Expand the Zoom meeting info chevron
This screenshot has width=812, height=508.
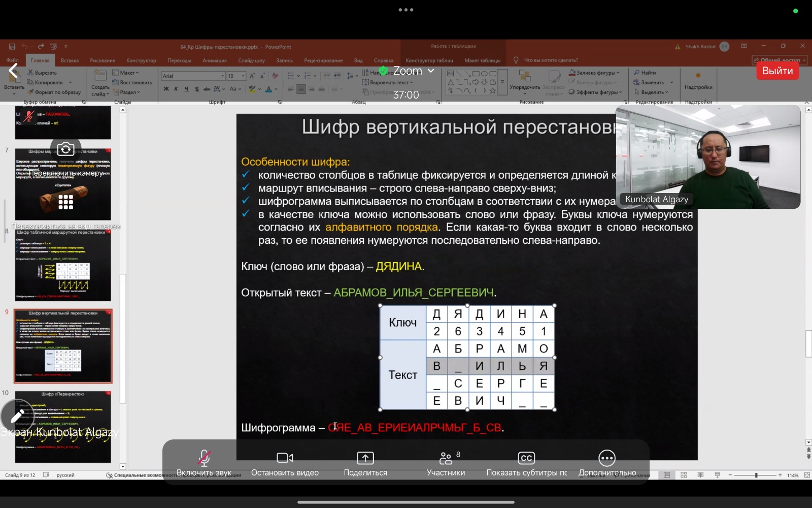[x=431, y=71]
